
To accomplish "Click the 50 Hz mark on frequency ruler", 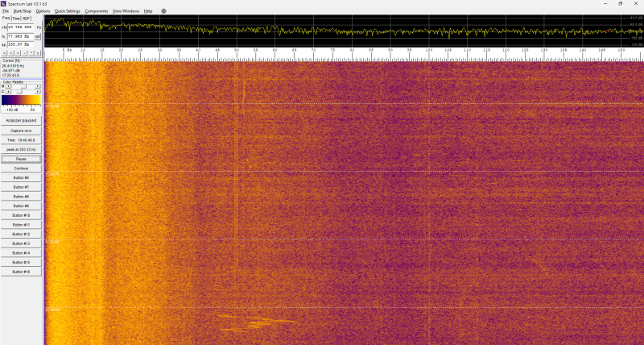I will [x=237, y=50].
